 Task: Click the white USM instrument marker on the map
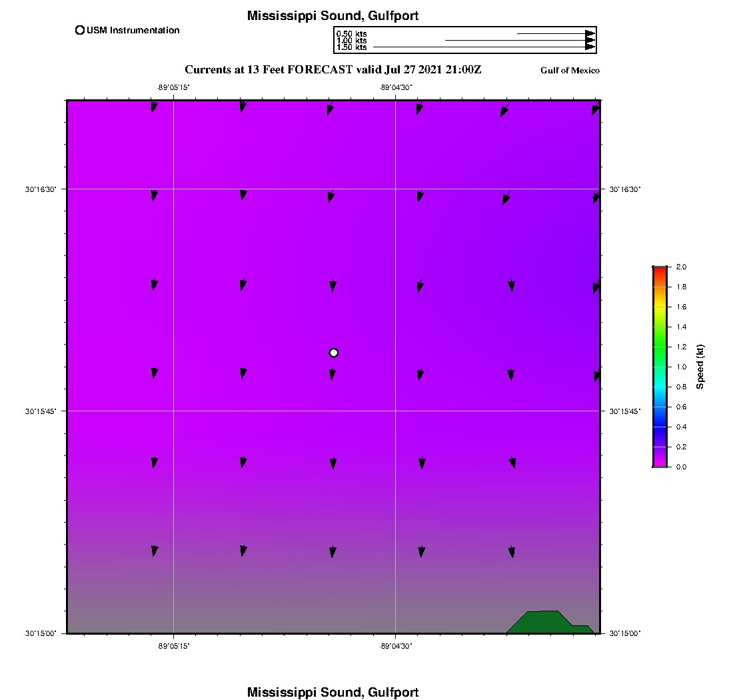(334, 353)
